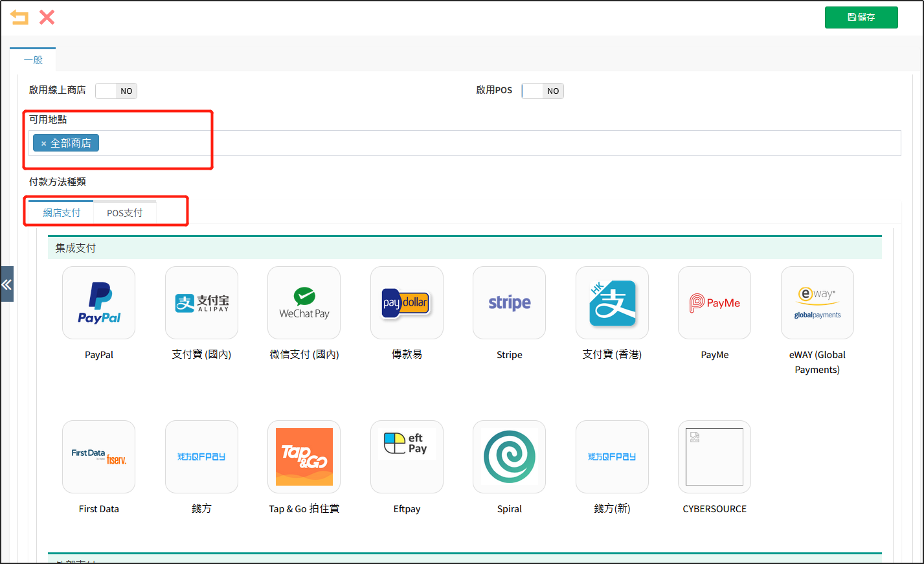The width and height of the screenshot is (924, 564).
Task: Enable the 啟用POS toggle switch
Action: [x=543, y=91]
